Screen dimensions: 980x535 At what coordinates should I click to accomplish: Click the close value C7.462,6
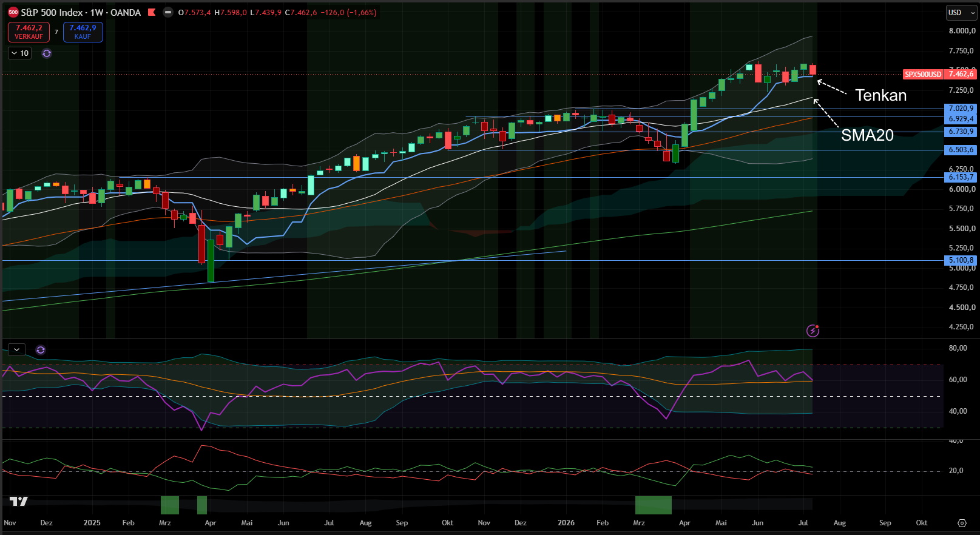[301, 13]
